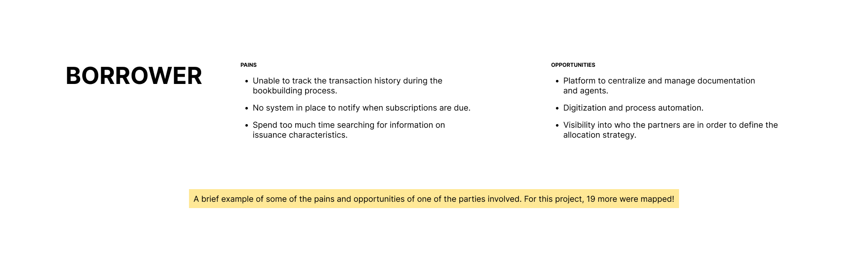Click bullet dot before 'Visibility into who'
The image size is (868, 269).
coord(557,125)
